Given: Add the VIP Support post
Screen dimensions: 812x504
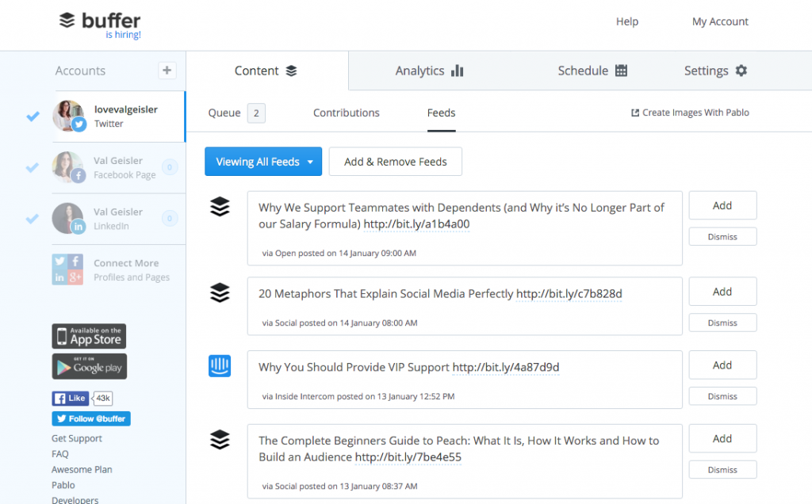Looking at the screenshot, I should (x=722, y=365).
